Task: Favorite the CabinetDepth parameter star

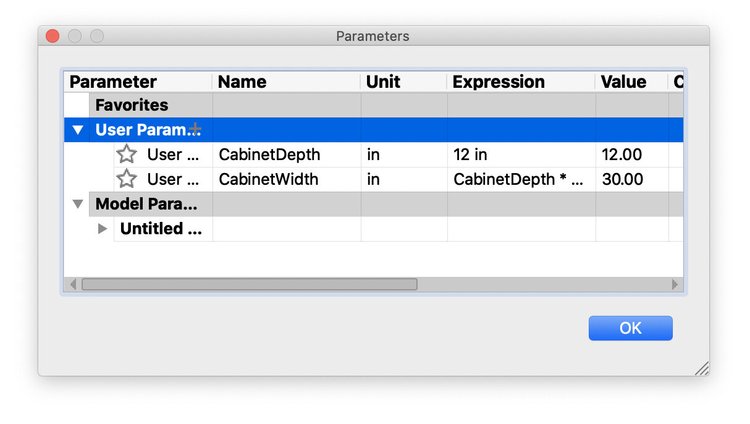Action: pyautogui.click(x=127, y=154)
